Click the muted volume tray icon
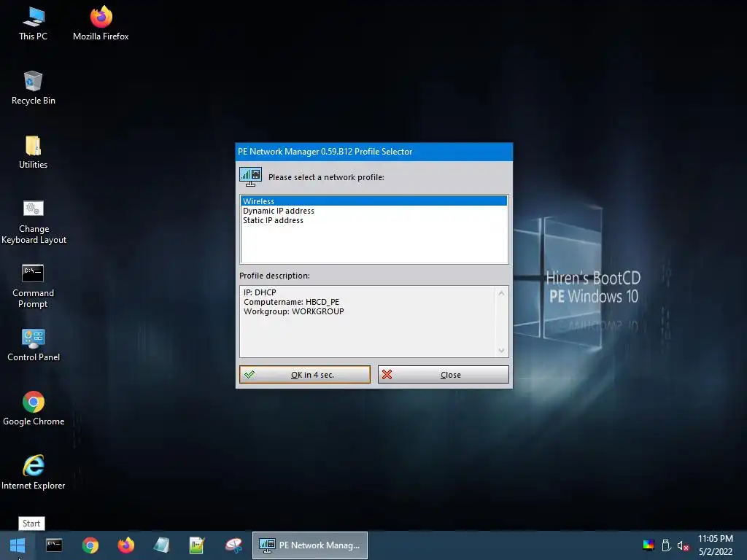The width and height of the screenshot is (747, 560). 683,545
